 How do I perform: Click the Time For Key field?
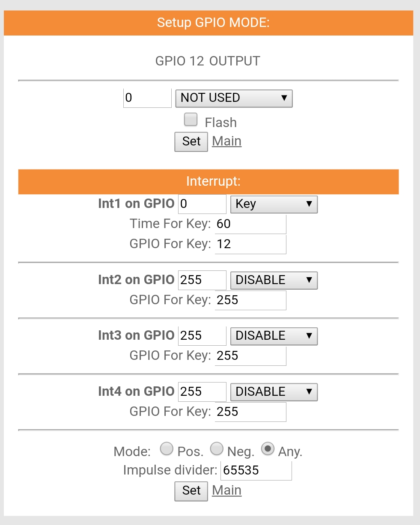(x=250, y=224)
